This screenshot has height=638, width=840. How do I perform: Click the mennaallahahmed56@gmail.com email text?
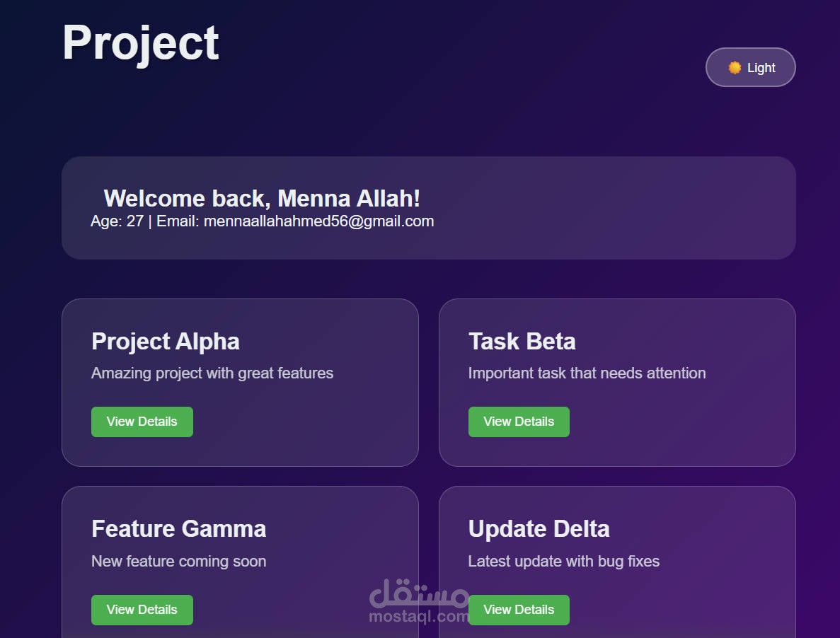click(318, 221)
